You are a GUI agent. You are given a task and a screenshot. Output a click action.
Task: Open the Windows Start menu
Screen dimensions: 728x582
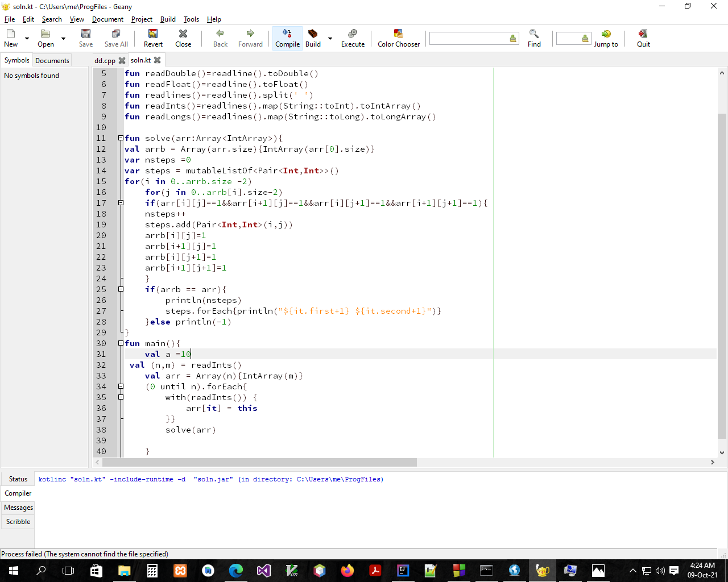pos(14,571)
